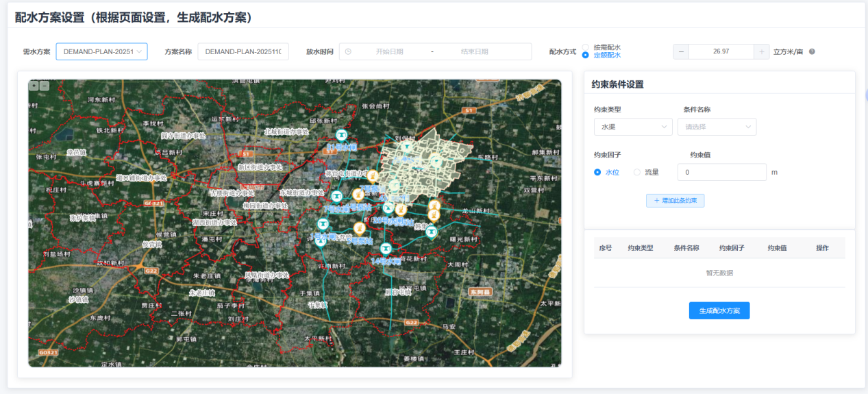Click the 增加此条约束 button
Image resolution: width=868 pixels, height=394 pixels.
(x=675, y=201)
